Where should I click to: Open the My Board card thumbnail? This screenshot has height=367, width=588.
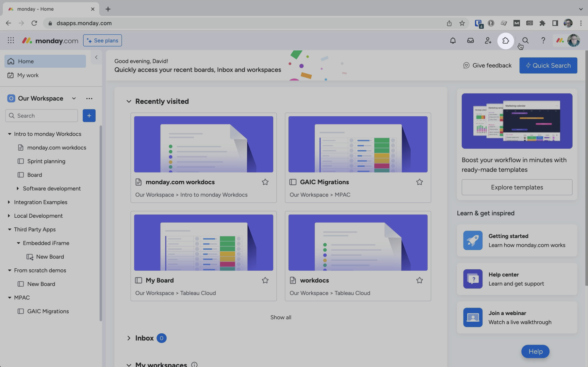(204, 242)
